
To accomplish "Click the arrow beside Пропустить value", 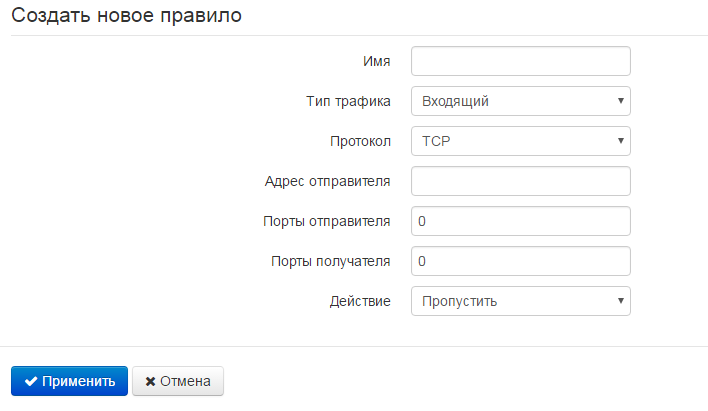I will pyautogui.click(x=620, y=301).
